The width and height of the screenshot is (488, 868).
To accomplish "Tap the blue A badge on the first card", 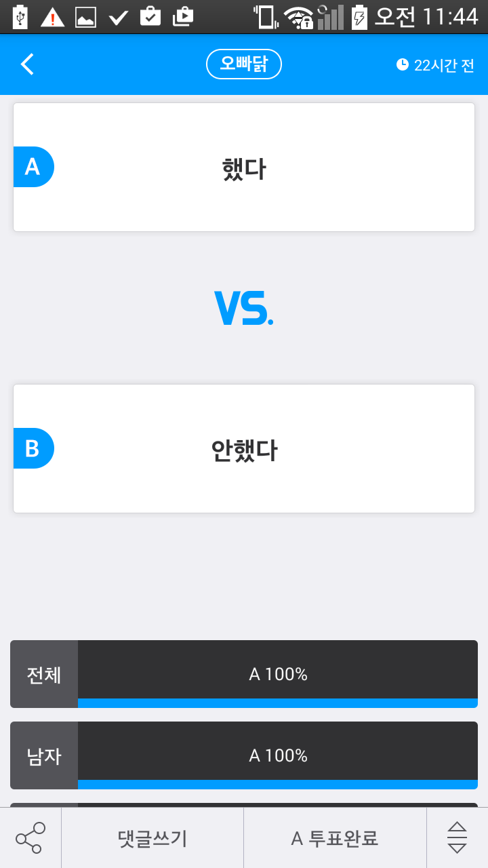I will pyautogui.click(x=33, y=167).
